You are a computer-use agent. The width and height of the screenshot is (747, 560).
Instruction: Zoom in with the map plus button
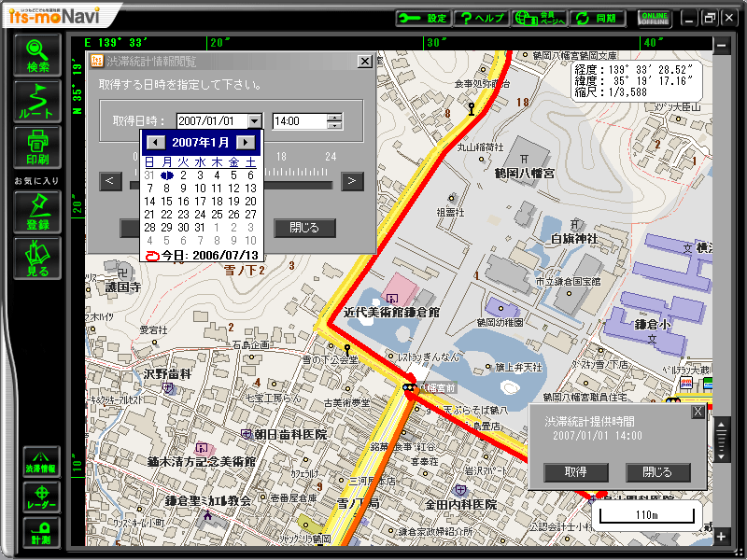tap(721, 537)
